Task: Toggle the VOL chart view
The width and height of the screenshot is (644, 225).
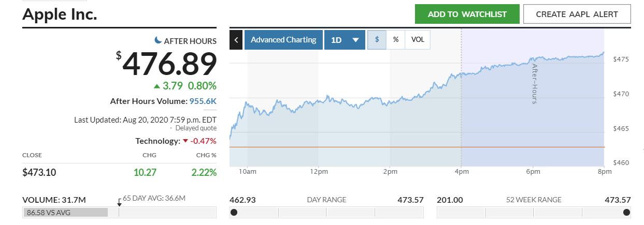Action: pos(418,40)
